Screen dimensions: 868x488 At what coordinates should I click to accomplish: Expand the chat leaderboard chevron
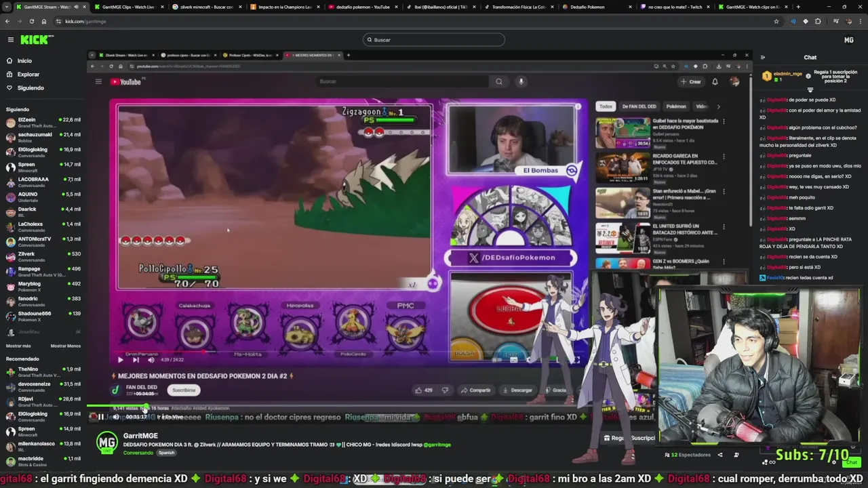click(810, 89)
